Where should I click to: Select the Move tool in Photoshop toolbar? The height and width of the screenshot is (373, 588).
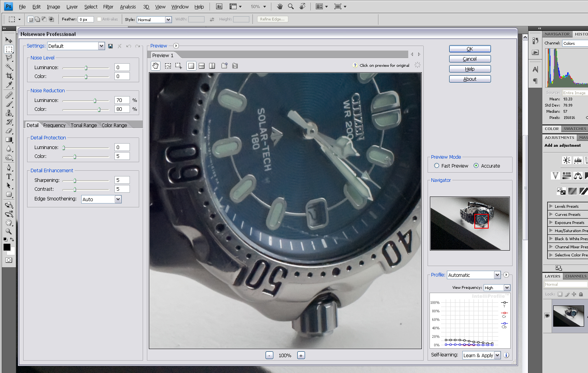point(9,40)
